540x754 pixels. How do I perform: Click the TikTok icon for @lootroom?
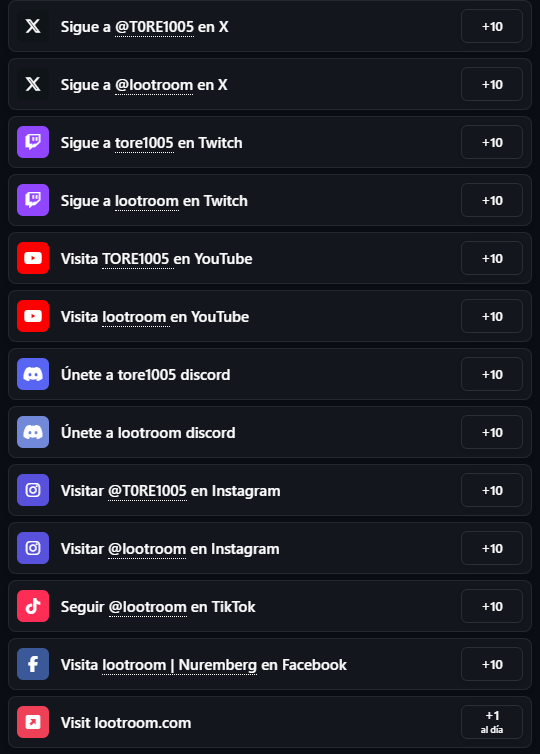coord(33,606)
